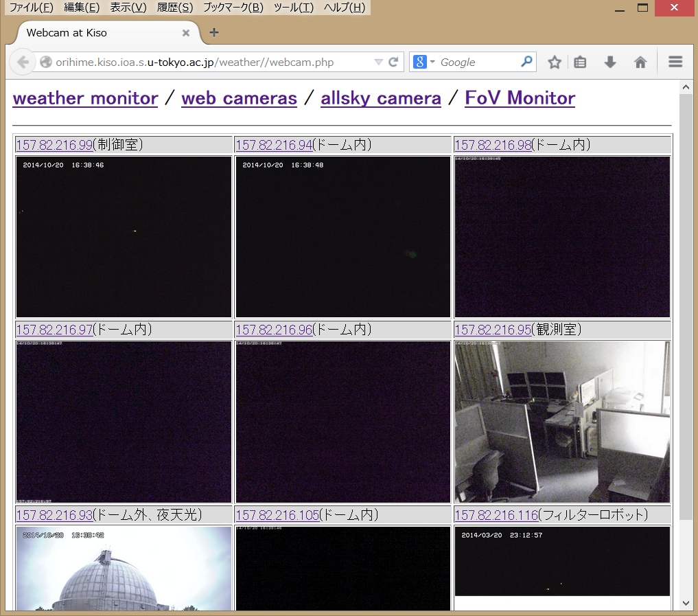The image size is (698, 616).
Task: Click the 157.82.216.97 dome camera image
Action: (124, 422)
